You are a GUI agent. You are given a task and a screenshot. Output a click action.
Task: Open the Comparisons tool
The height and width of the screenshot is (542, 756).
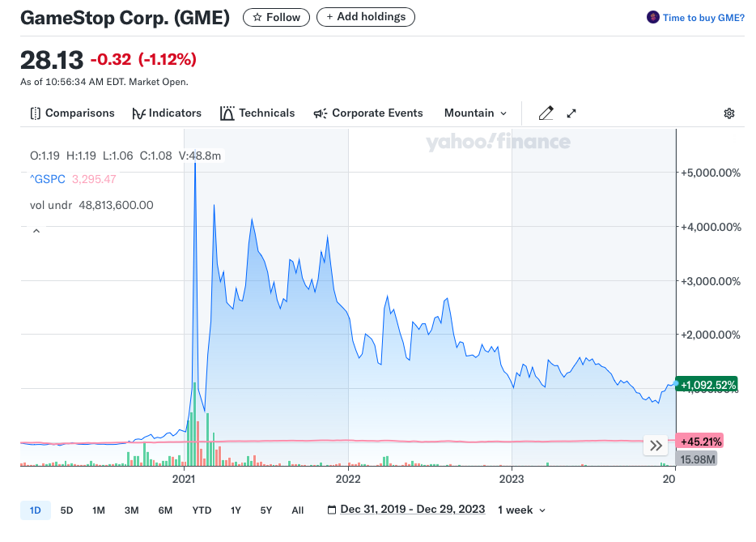(x=72, y=113)
